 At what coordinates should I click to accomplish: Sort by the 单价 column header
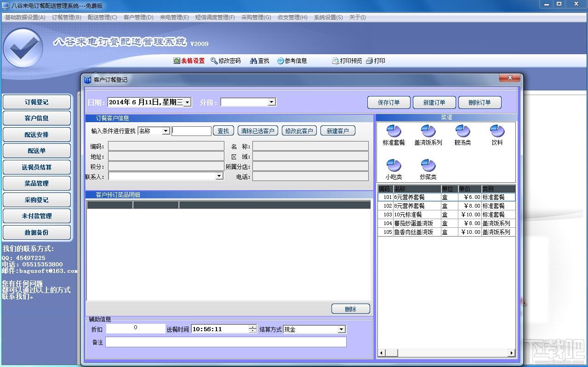tap(469, 189)
